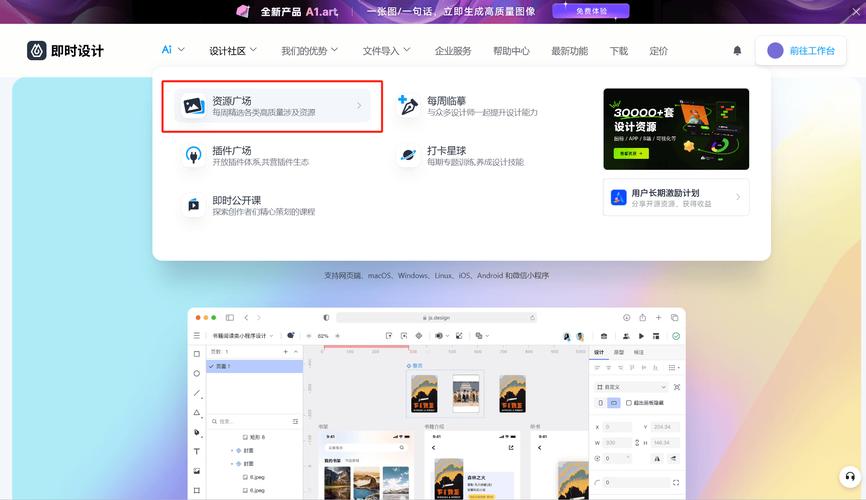Click the 免费体验 banner button
The height and width of the screenshot is (500, 866).
tap(590, 11)
